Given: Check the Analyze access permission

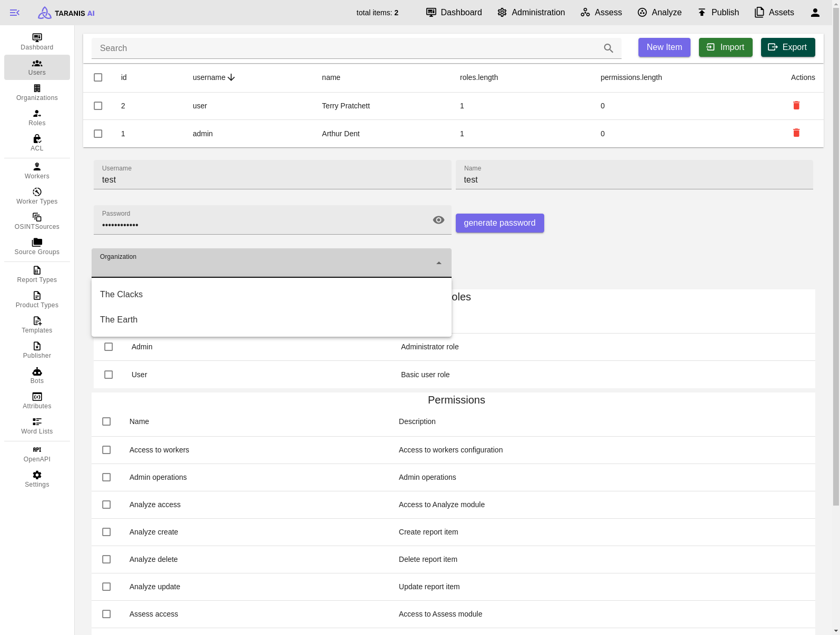Looking at the screenshot, I should tap(106, 505).
